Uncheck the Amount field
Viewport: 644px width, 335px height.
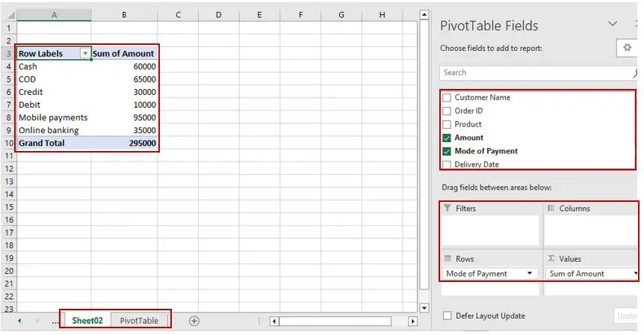pyautogui.click(x=447, y=138)
